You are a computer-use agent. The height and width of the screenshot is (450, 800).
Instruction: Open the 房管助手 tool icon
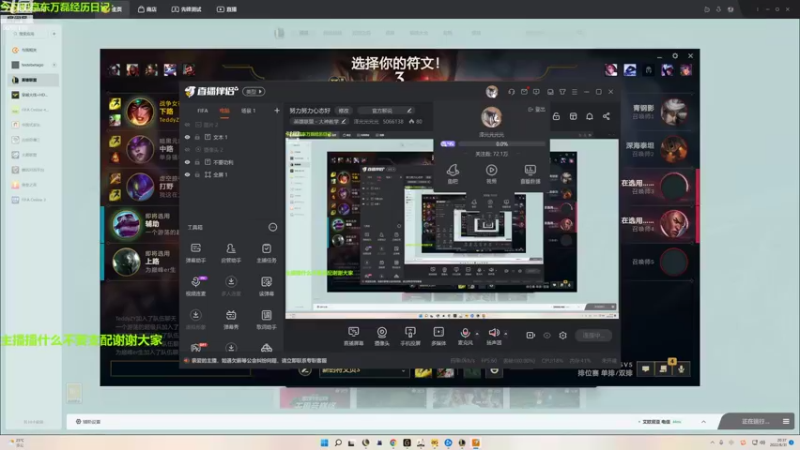pos(231,253)
